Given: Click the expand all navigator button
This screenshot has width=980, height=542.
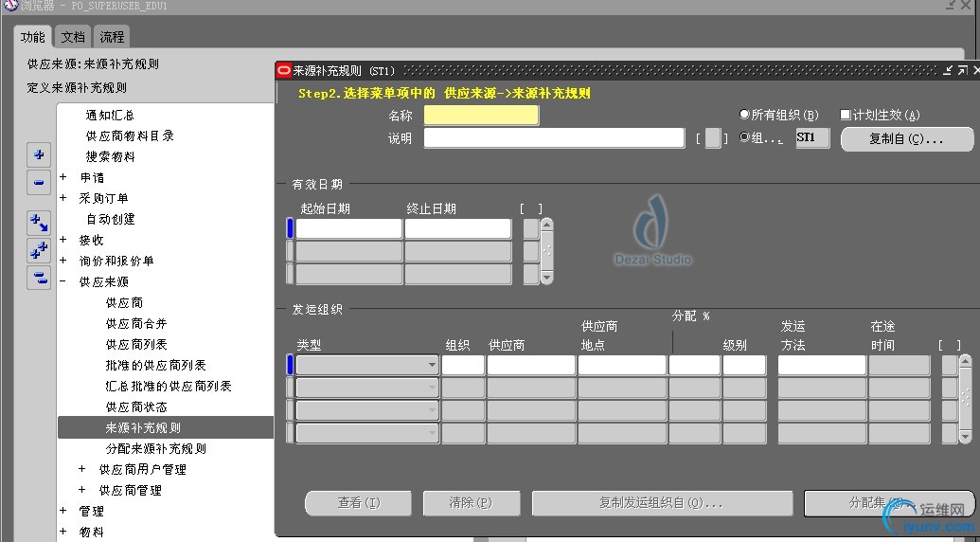Looking at the screenshot, I should coord(39,250).
